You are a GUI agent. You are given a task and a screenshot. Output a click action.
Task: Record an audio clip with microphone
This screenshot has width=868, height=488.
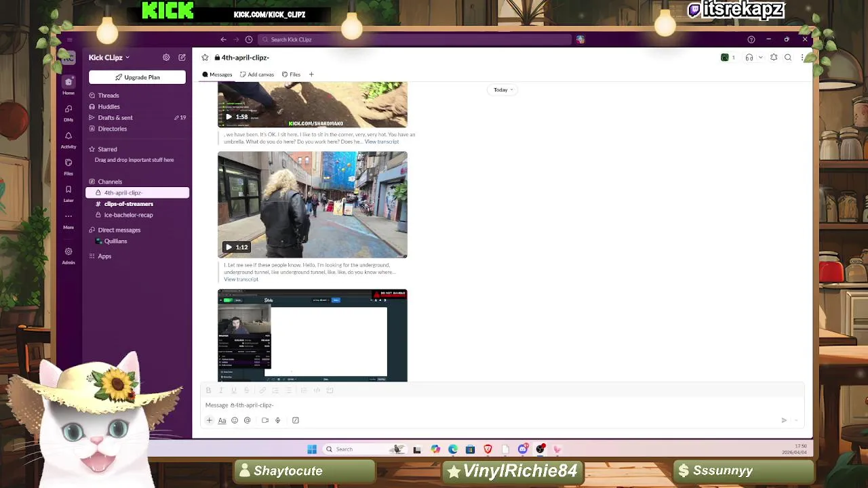point(277,420)
